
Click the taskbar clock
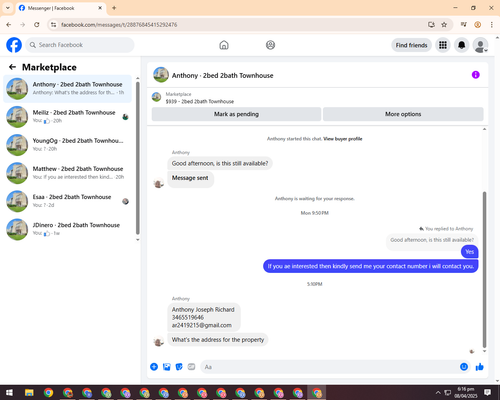(465, 393)
